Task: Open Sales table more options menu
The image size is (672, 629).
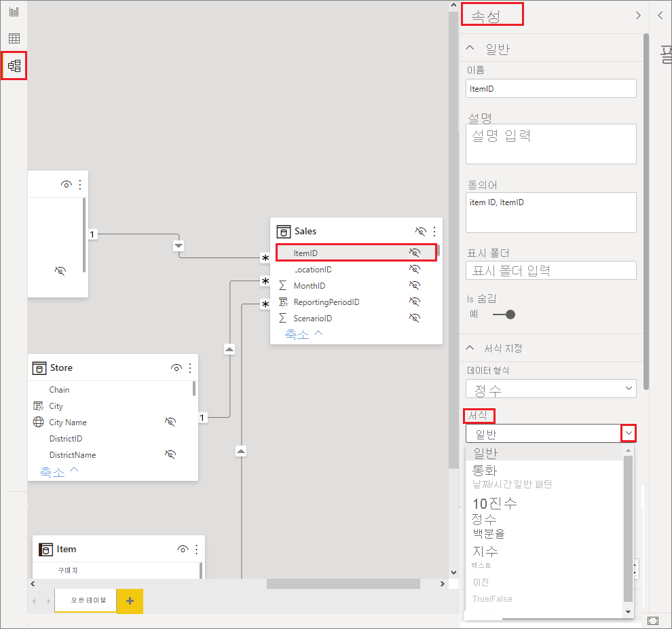Action: coord(434,232)
